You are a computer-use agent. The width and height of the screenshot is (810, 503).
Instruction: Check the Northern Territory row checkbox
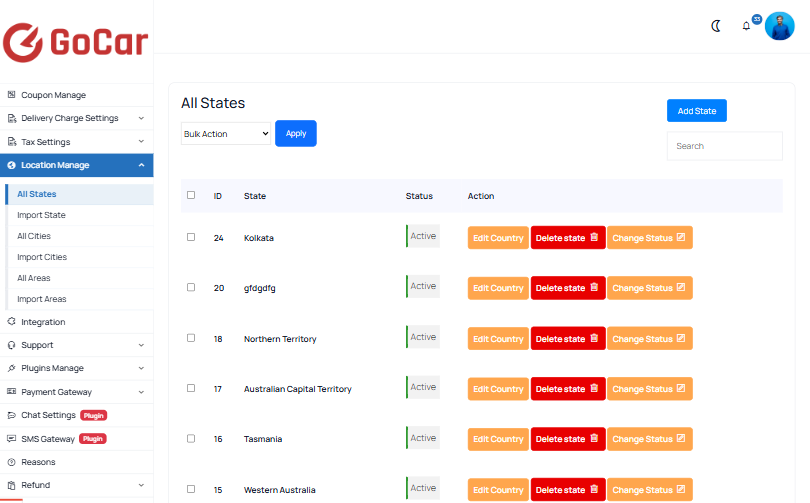[x=191, y=338]
